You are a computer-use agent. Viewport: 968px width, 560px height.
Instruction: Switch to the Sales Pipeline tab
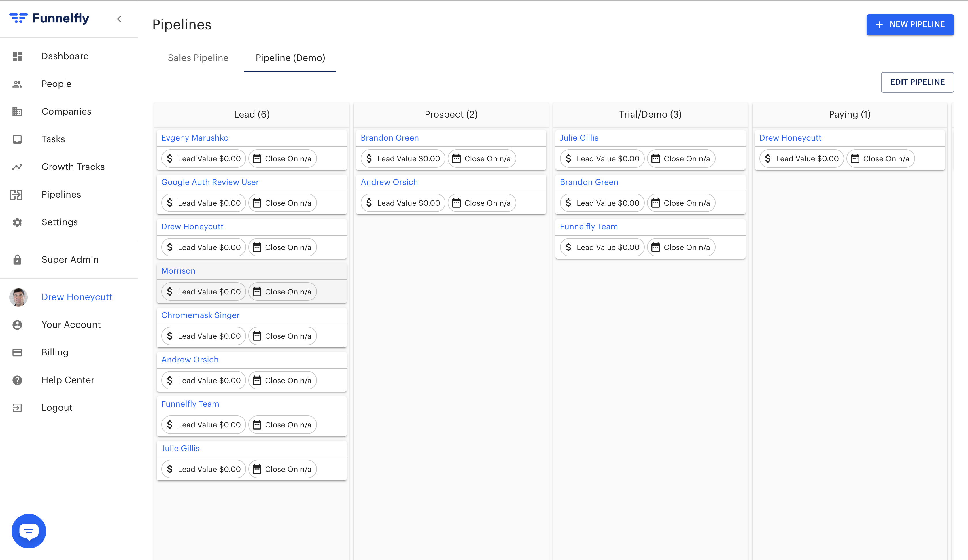coord(198,58)
